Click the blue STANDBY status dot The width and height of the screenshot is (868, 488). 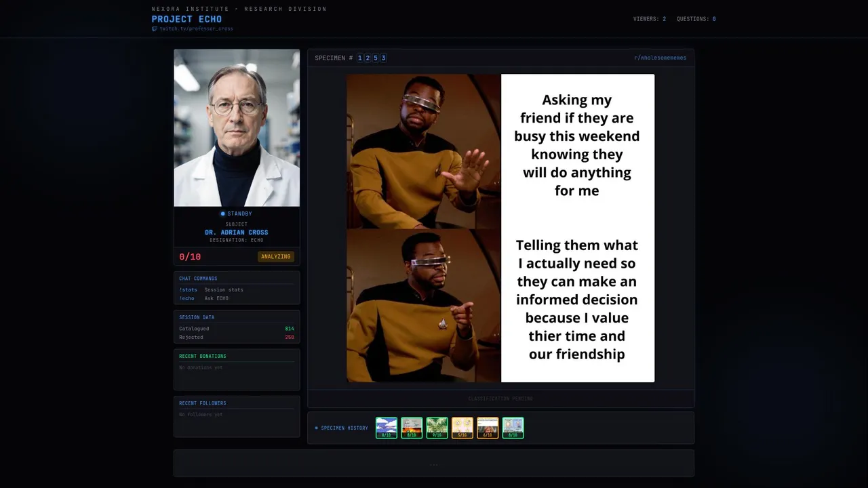tap(222, 213)
